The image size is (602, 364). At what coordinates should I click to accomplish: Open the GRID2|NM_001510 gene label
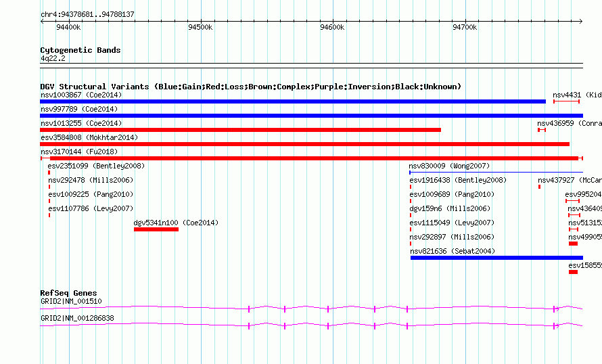[x=71, y=301]
